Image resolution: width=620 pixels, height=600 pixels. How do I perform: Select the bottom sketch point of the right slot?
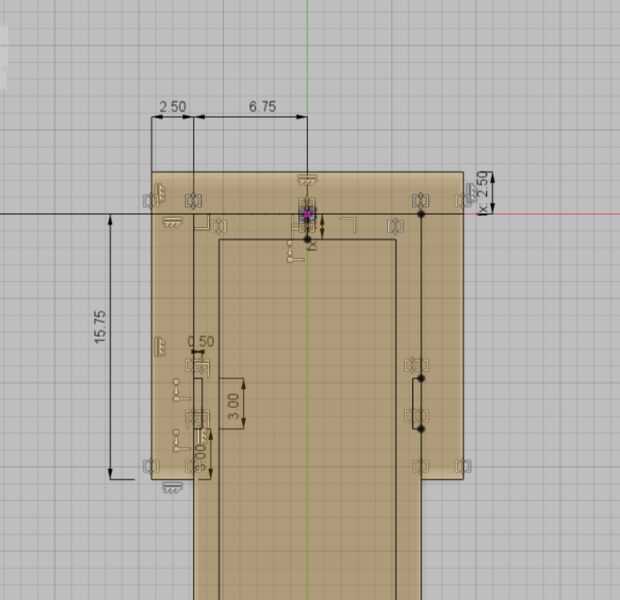click(421, 428)
